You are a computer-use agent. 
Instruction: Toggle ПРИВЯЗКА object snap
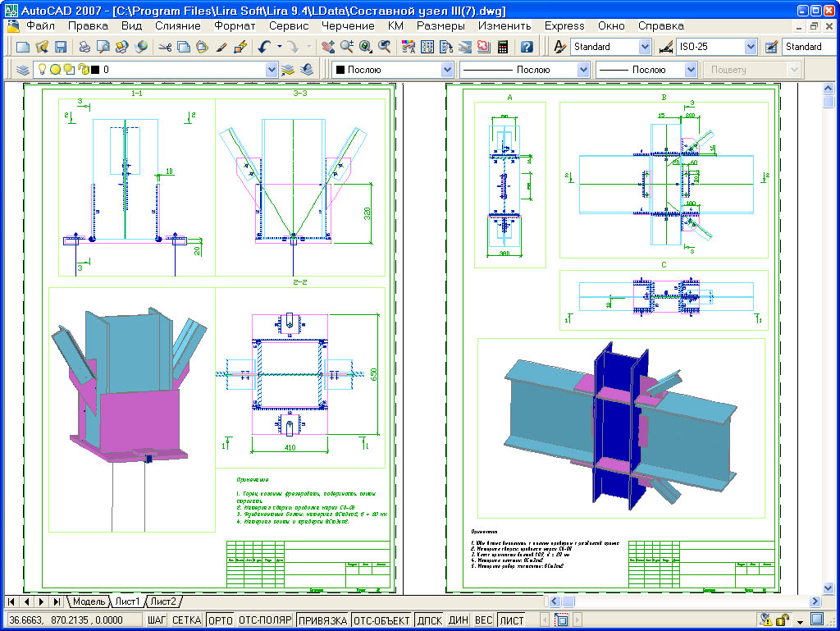coord(322,620)
